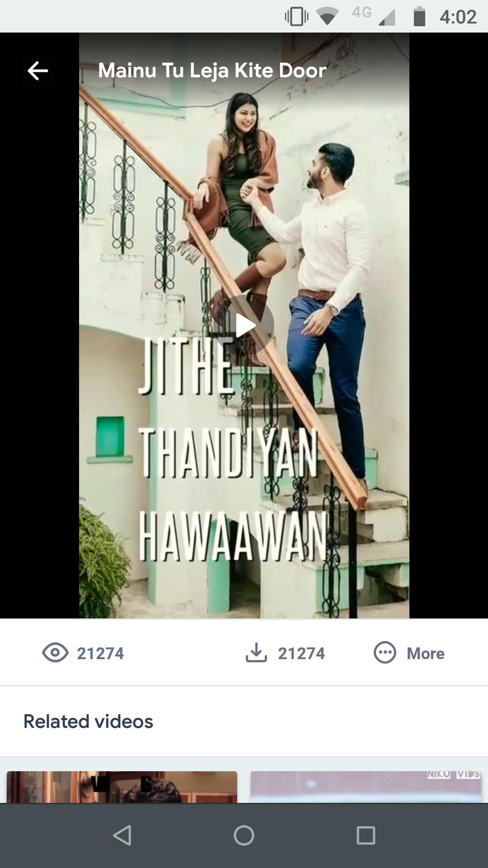This screenshot has height=868, width=488.
Task: Tap Android back navigation triangle
Action: (x=122, y=835)
